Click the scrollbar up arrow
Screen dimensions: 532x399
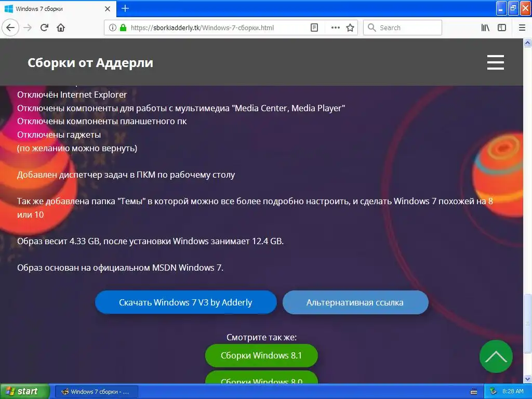pyautogui.click(x=527, y=43)
